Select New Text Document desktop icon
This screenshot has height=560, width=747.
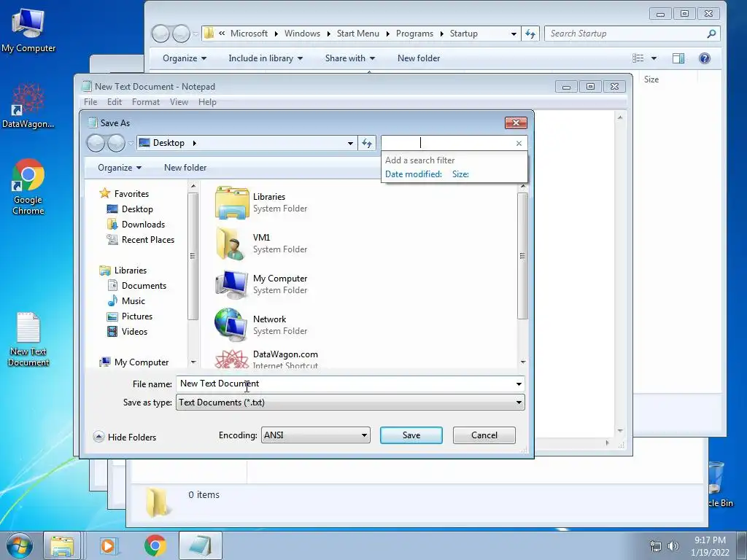(28, 339)
